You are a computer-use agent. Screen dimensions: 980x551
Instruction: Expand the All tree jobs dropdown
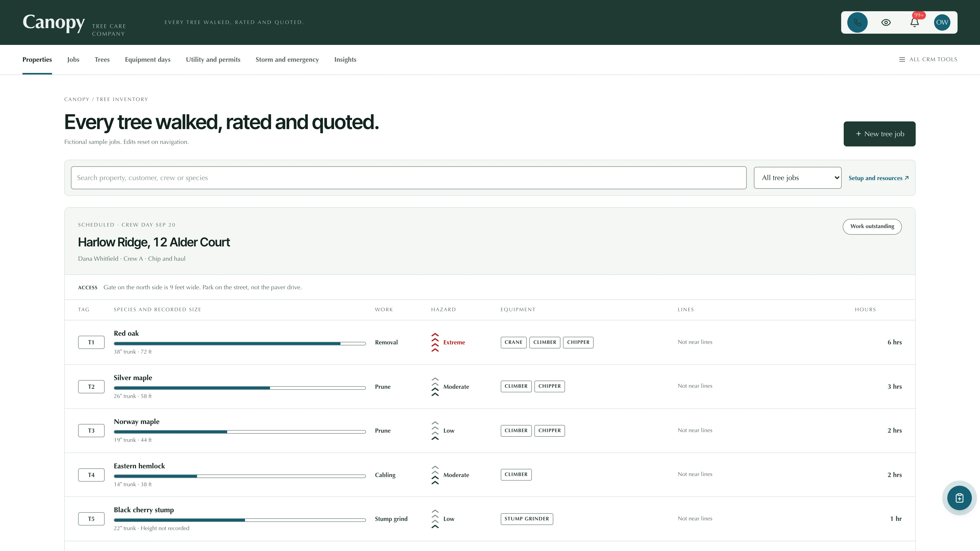point(797,178)
